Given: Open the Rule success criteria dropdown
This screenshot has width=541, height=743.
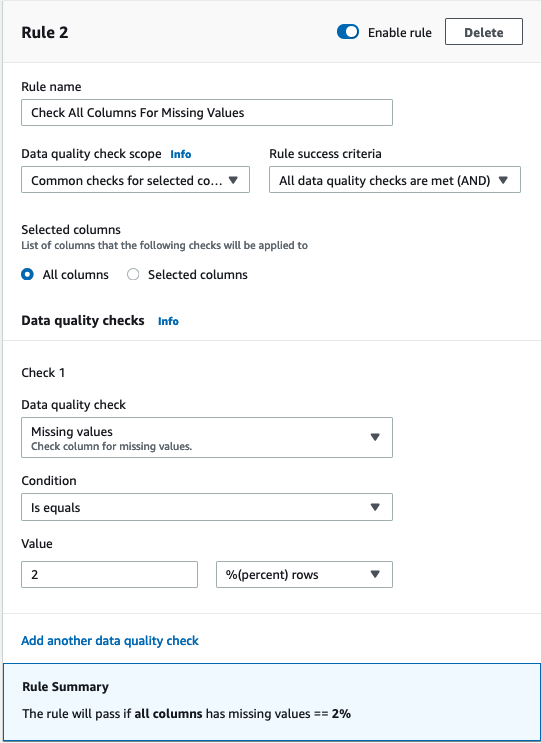Looking at the screenshot, I should (395, 180).
